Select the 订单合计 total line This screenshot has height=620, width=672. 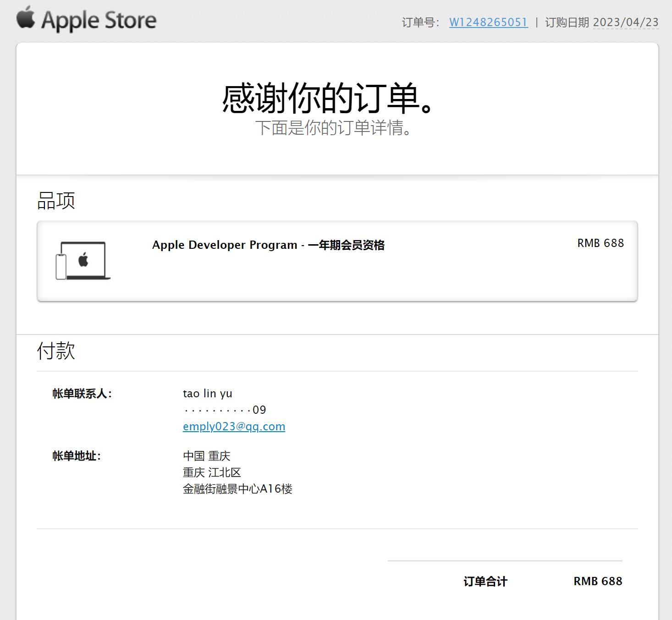485,582
